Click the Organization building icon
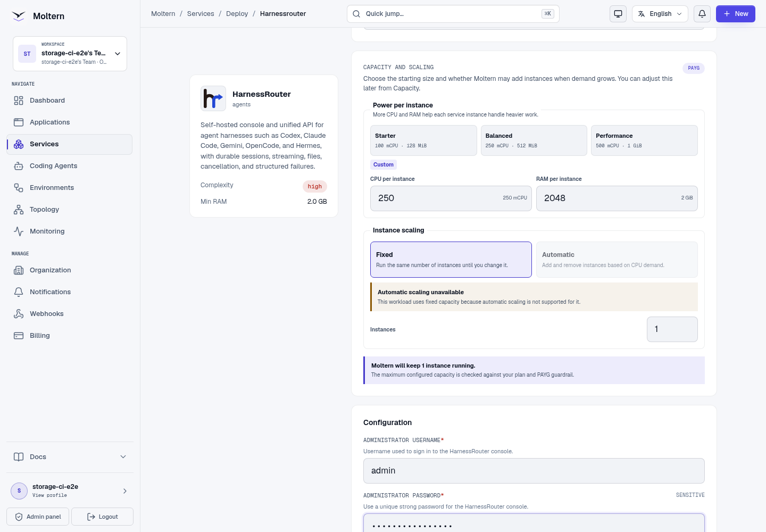This screenshot has width=766, height=532. (19, 270)
